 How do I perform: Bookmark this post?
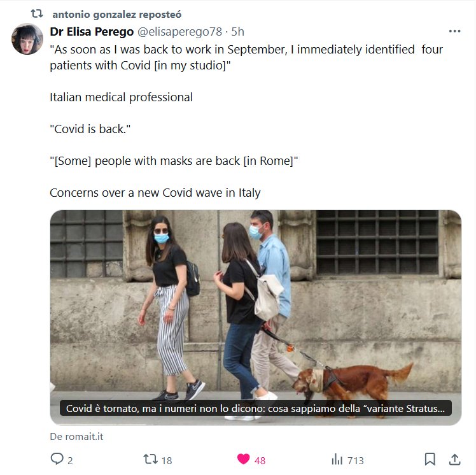coord(430,459)
